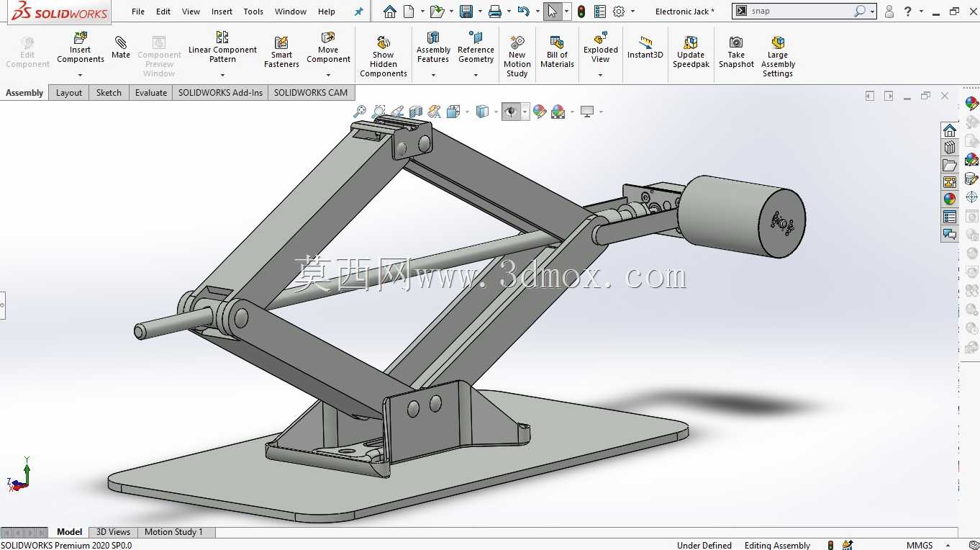Expand the Assembly Features dropdown arrow

[x=433, y=75]
